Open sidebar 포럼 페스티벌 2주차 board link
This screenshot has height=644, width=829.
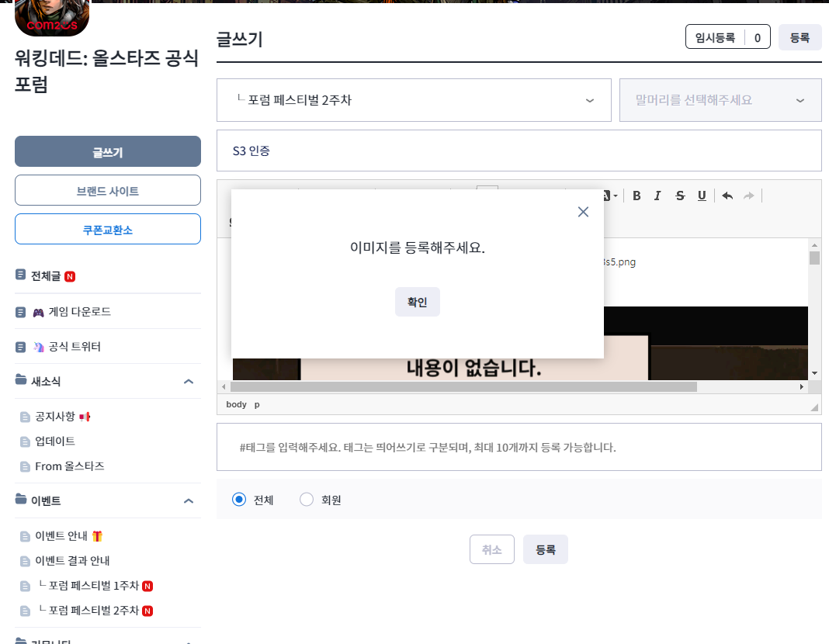(88, 610)
